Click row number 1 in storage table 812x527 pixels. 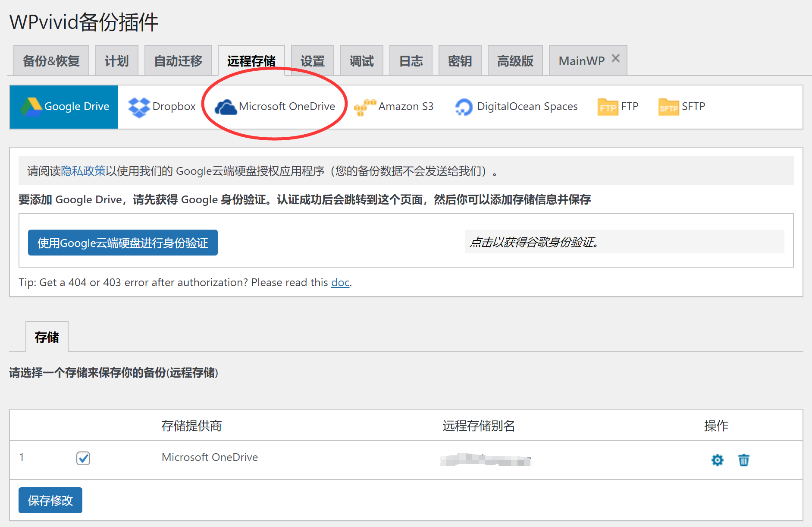pyautogui.click(x=22, y=457)
